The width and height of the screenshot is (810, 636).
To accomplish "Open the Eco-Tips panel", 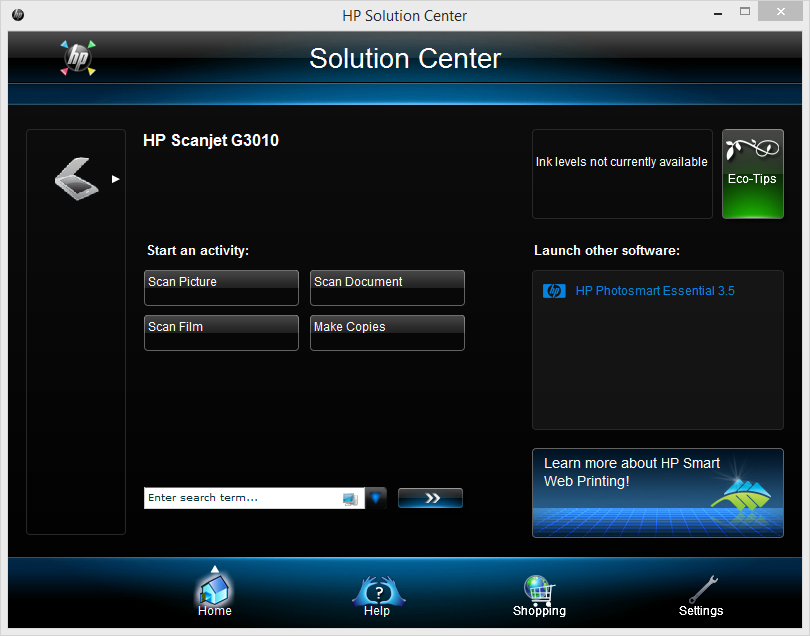I will 753,174.
